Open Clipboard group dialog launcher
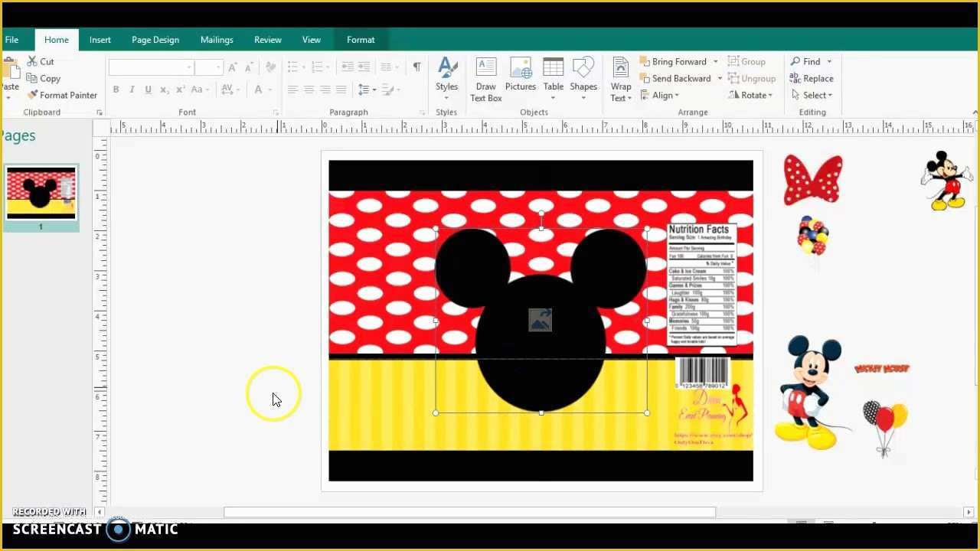The image size is (980, 551). [100, 112]
